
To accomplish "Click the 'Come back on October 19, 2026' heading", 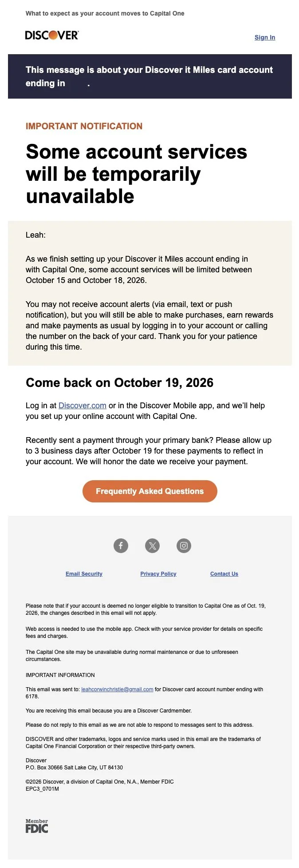I will pos(120,383).
